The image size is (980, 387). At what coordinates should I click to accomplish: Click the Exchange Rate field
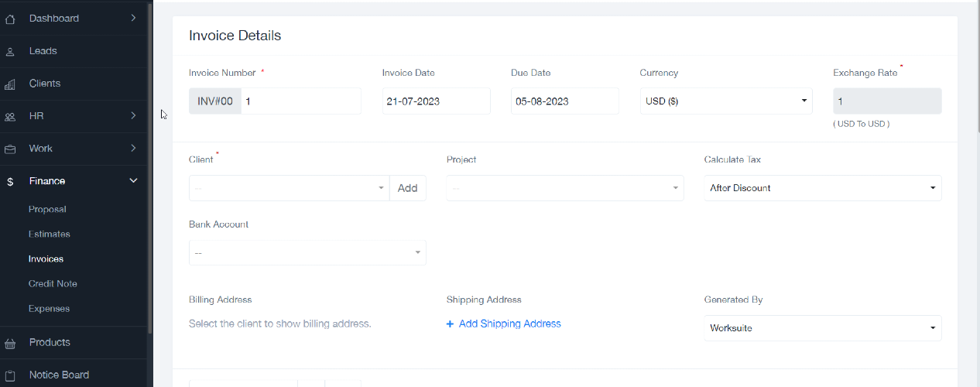[887, 101]
